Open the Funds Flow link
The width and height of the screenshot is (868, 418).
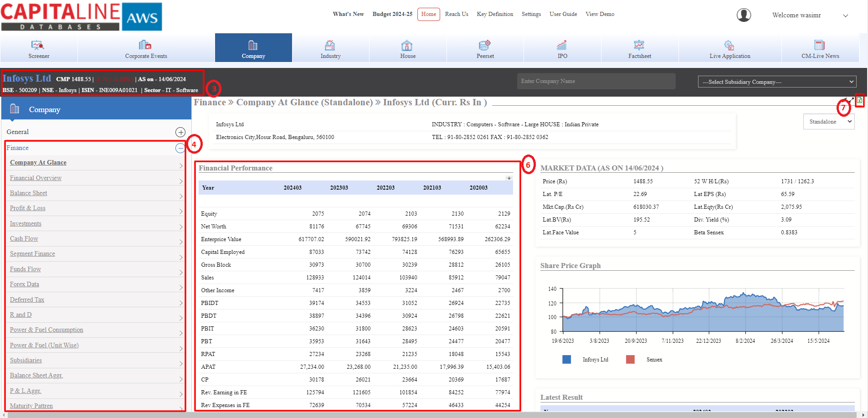click(x=26, y=269)
